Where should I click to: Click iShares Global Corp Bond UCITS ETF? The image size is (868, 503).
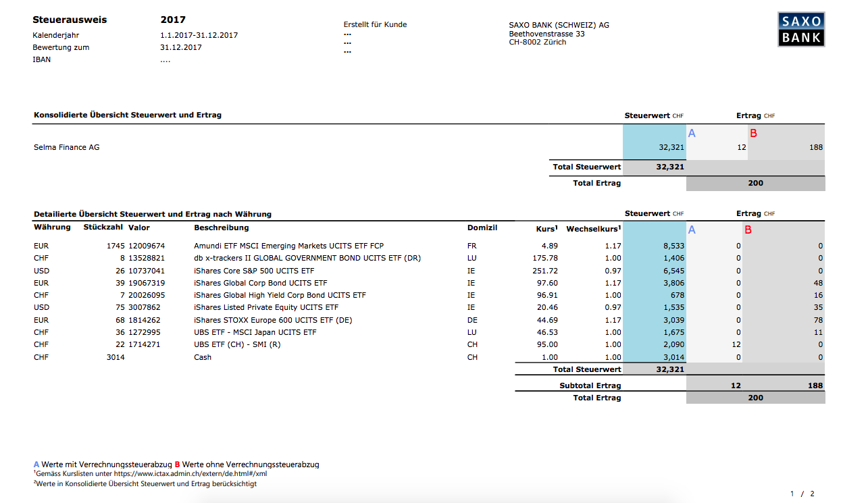click(x=261, y=283)
